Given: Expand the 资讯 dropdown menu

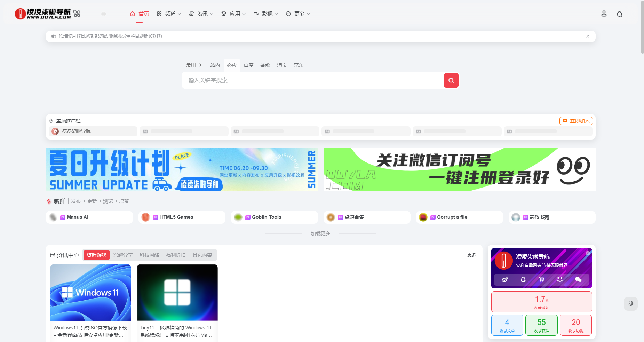Looking at the screenshot, I should click(201, 14).
